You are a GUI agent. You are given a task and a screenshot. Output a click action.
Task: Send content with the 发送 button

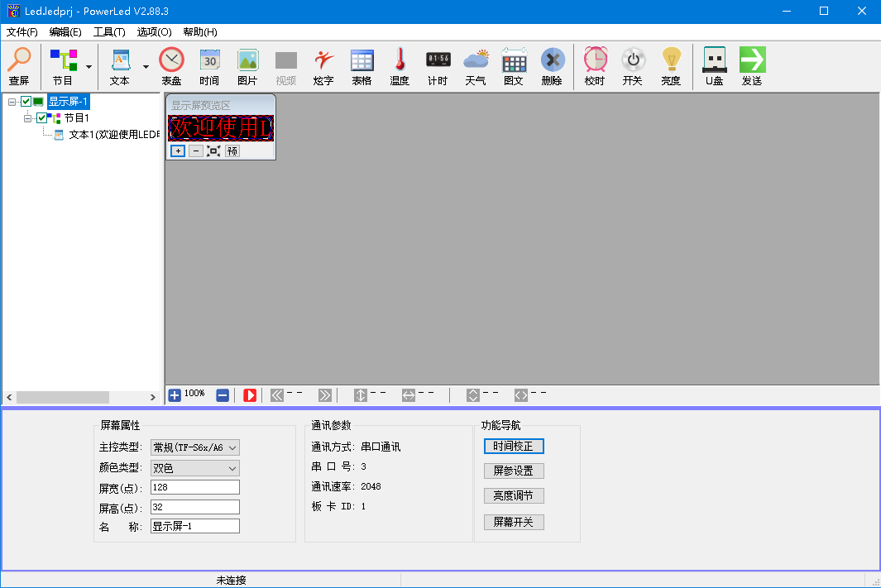coord(752,65)
